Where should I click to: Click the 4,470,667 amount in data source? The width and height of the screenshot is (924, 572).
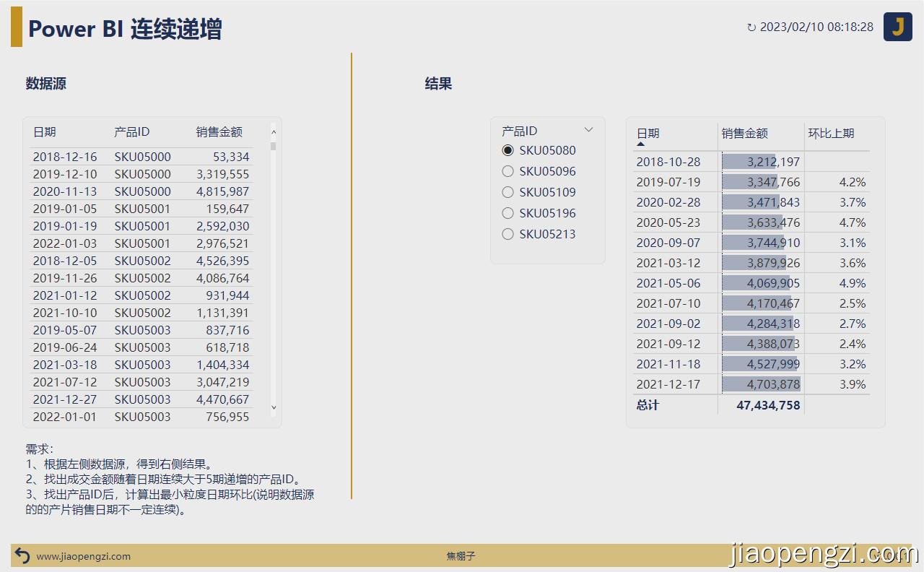point(223,399)
